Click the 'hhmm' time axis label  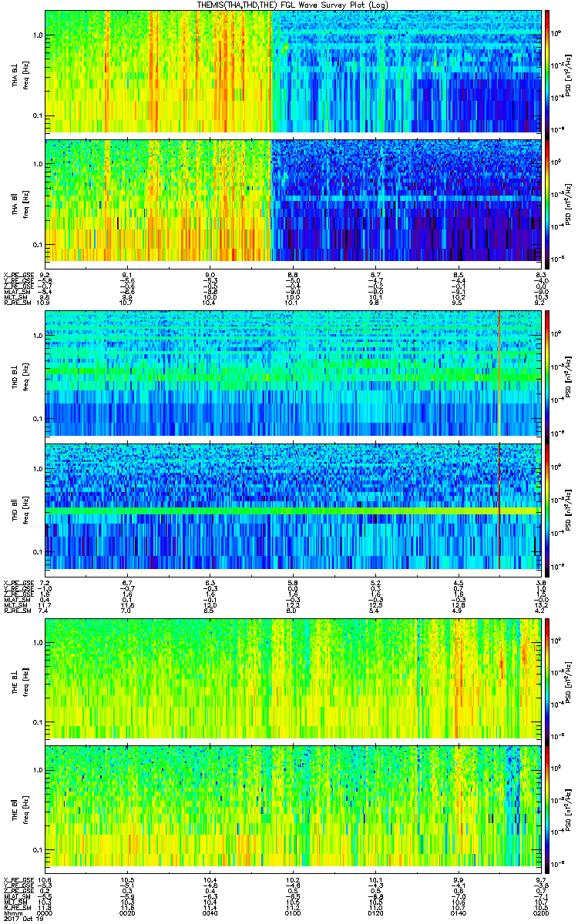point(12,913)
